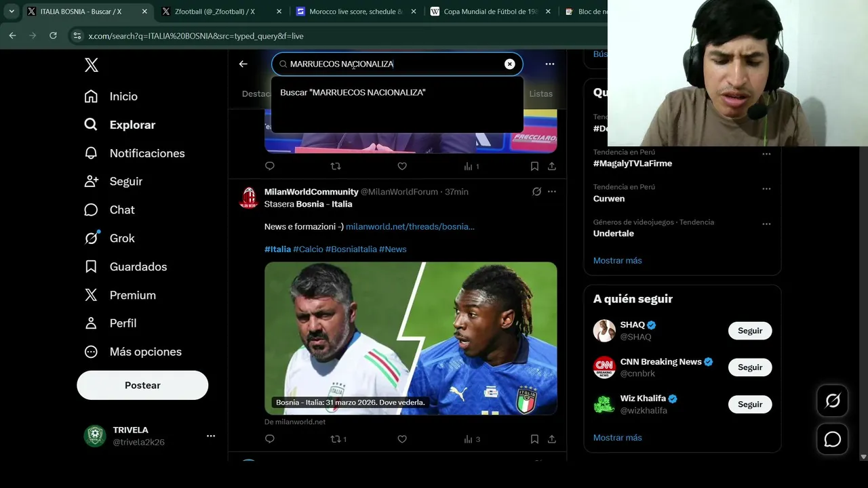Open the Undertale trend
This screenshot has width=868, height=488.
pyautogui.click(x=614, y=233)
